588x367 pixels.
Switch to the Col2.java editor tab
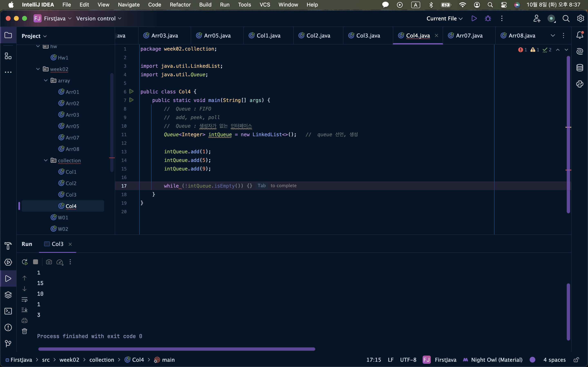[x=318, y=36]
